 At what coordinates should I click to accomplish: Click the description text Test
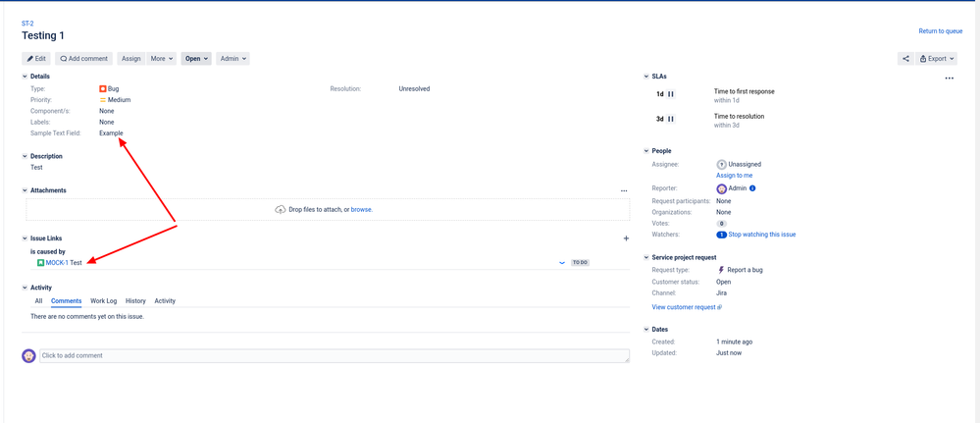coord(36,168)
